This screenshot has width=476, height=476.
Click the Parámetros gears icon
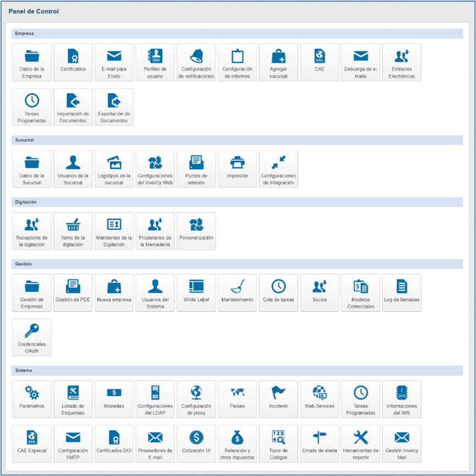31,392
